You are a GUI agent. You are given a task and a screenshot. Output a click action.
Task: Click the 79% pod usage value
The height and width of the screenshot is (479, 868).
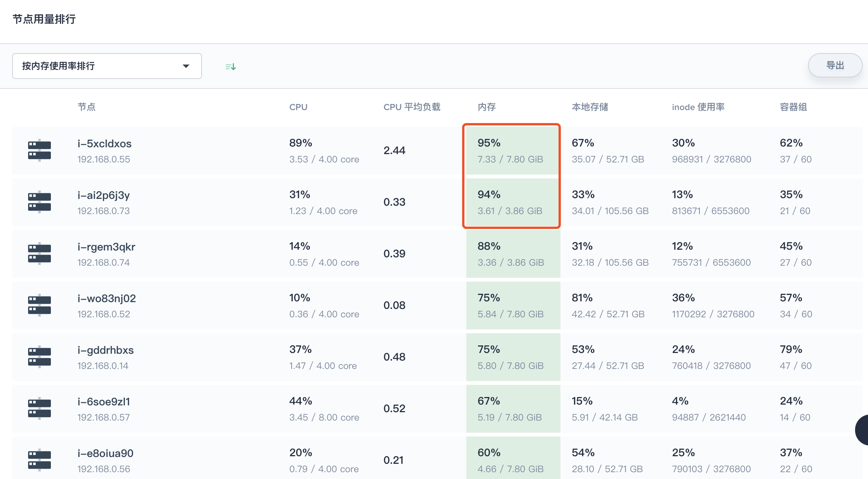[x=791, y=350]
